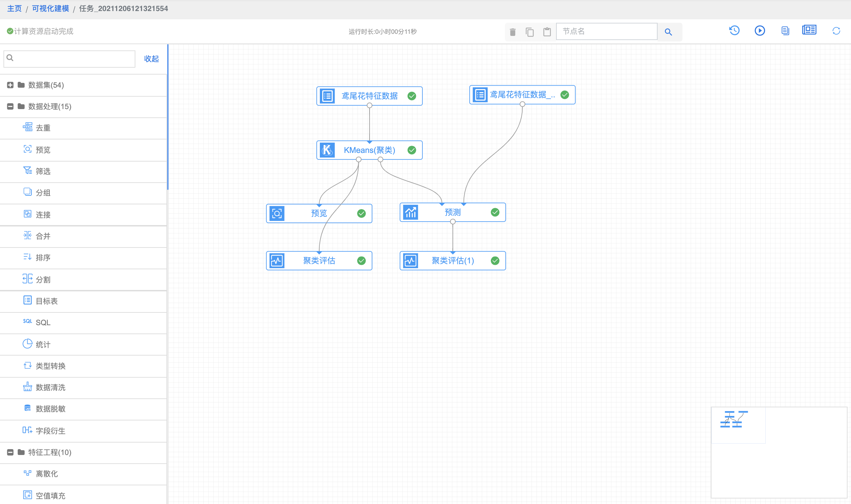The image size is (851, 504).
Task: Select the 筛选 component
Action: coord(83,171)
